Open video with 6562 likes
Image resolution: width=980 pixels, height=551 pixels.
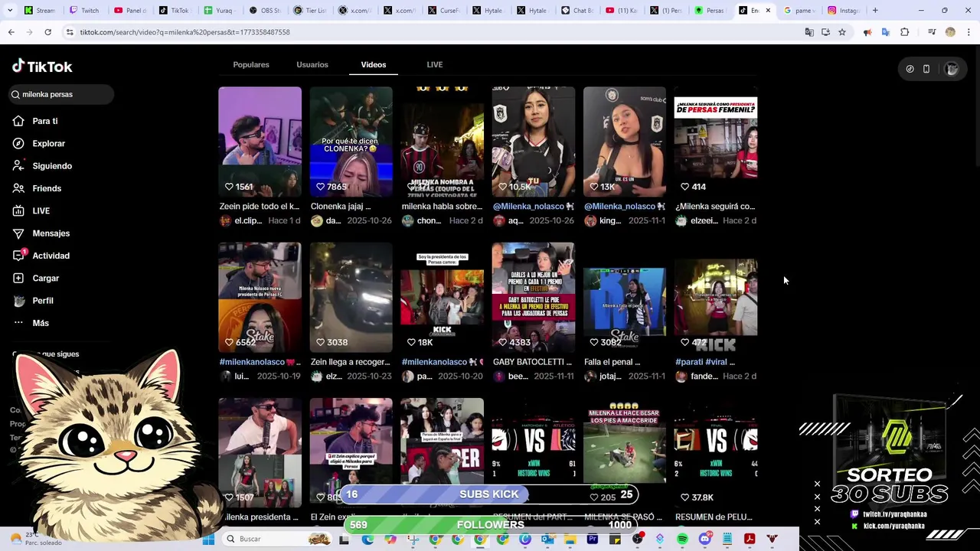pyautogui.click(x=260, y=297)
